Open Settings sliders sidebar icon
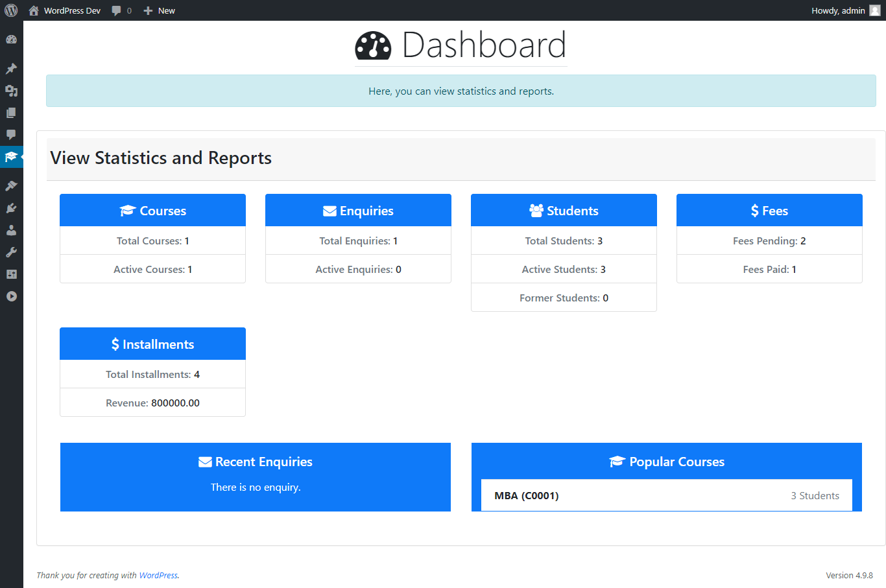Viewport: 886px width, 588px height. [11, 274]
